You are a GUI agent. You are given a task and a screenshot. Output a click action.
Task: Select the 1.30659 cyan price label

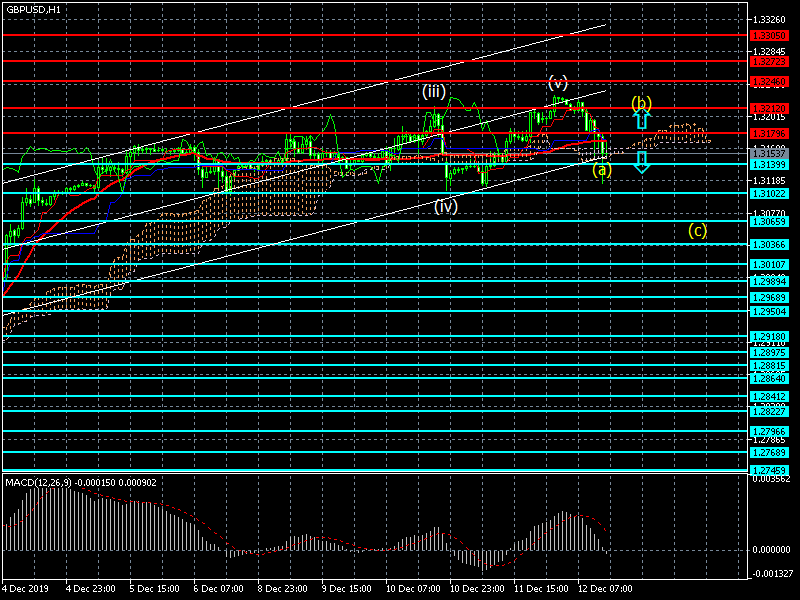[x=769, y=221]
